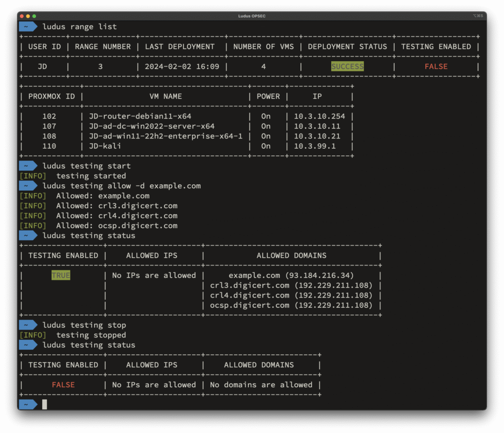Click the ocsp.digicert.com allowed domain row
Viewport: 504px width, 433px height.
(291, 305)
